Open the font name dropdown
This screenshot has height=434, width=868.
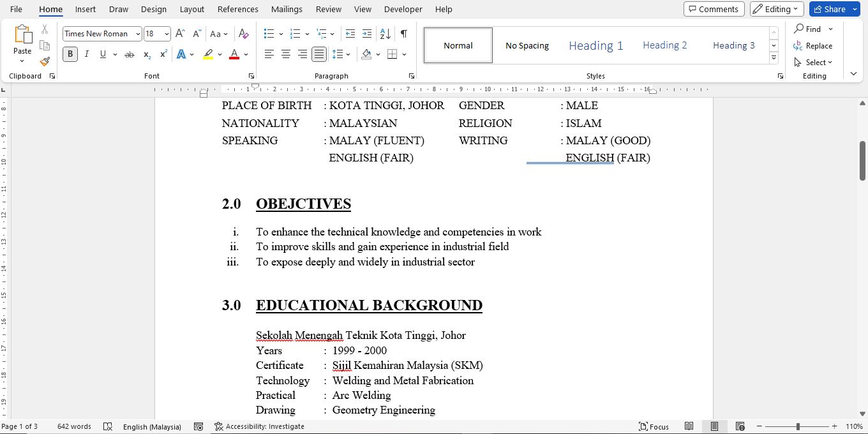[138, 34]
